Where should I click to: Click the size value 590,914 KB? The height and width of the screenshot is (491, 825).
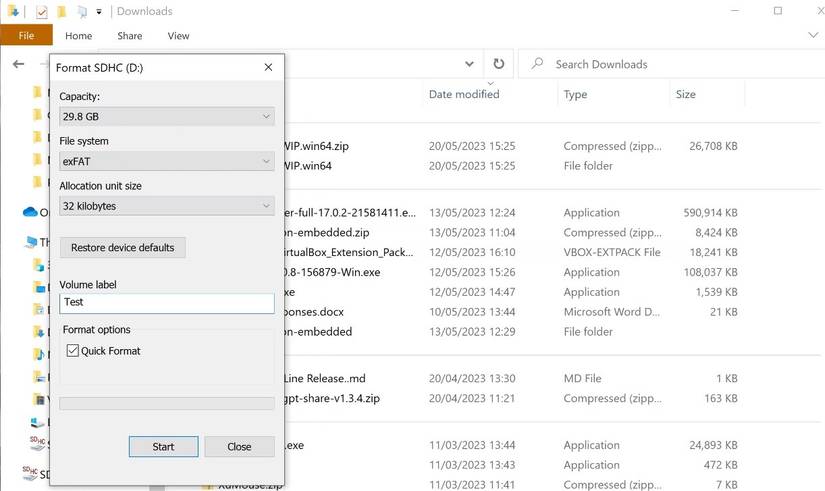coord(710,213)
